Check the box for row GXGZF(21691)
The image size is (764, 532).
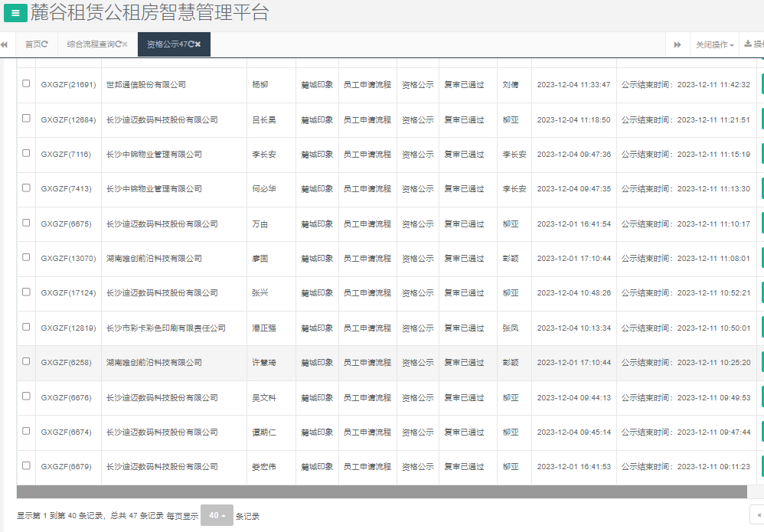pos(26,83)
